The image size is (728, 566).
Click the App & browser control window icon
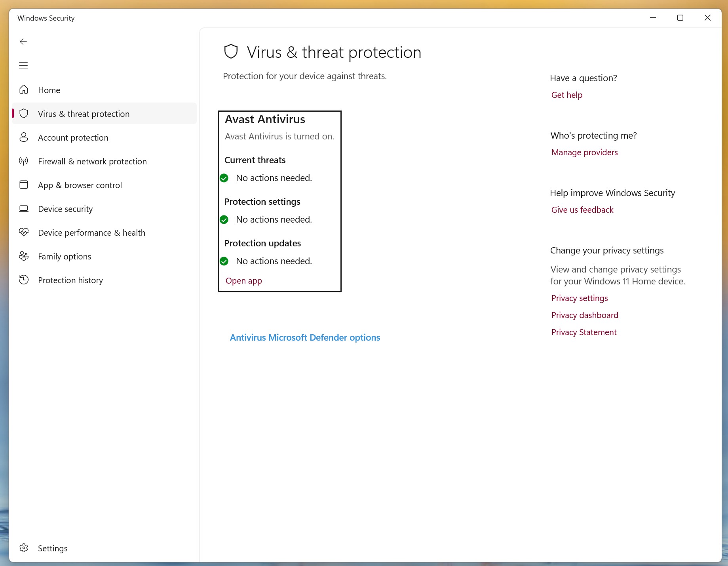point(24,185)
